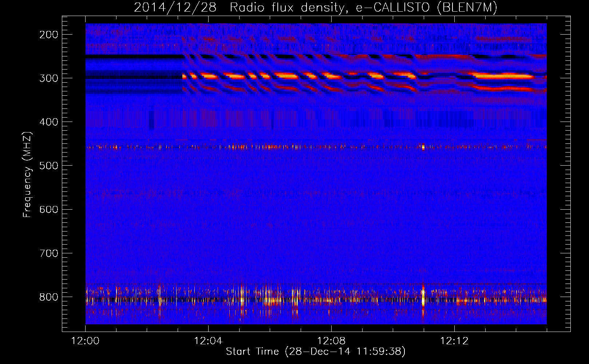
Task: Select the 200 frequency tick label
Action: [49, 35]
